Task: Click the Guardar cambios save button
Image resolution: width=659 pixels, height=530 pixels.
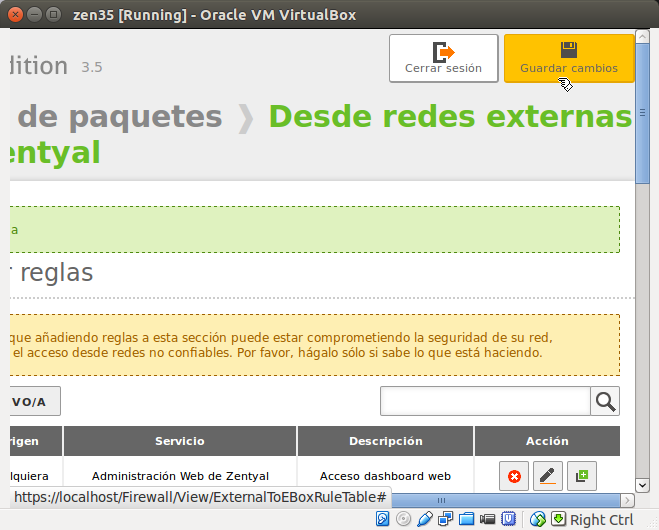Action: click(569, 58)
